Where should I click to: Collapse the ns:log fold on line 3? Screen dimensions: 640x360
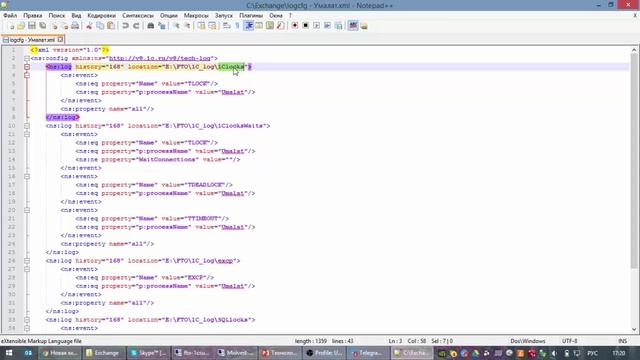click(x=27, y=67)
